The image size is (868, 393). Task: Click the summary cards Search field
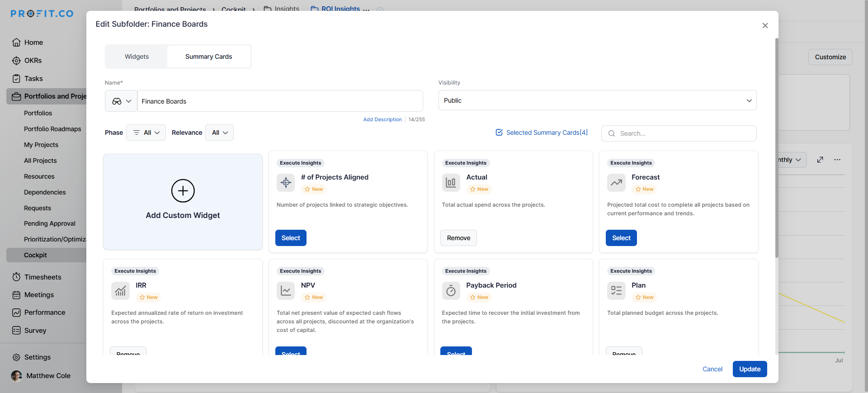683,133
